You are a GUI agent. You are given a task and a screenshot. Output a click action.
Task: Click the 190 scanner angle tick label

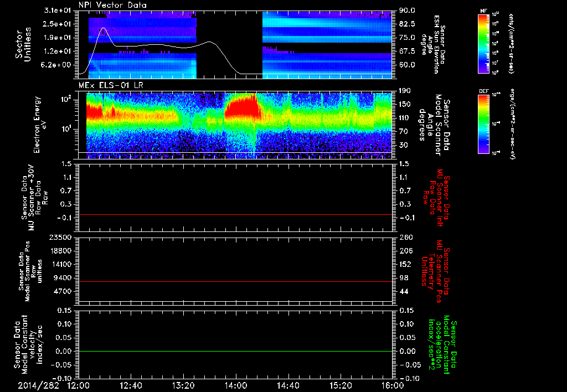pyautogui.click(x=405, y=91)
